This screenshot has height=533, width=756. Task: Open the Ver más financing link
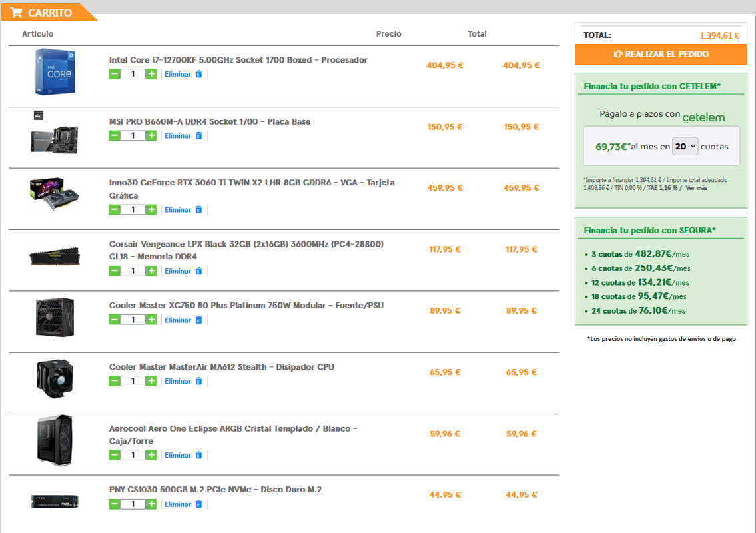697,188
